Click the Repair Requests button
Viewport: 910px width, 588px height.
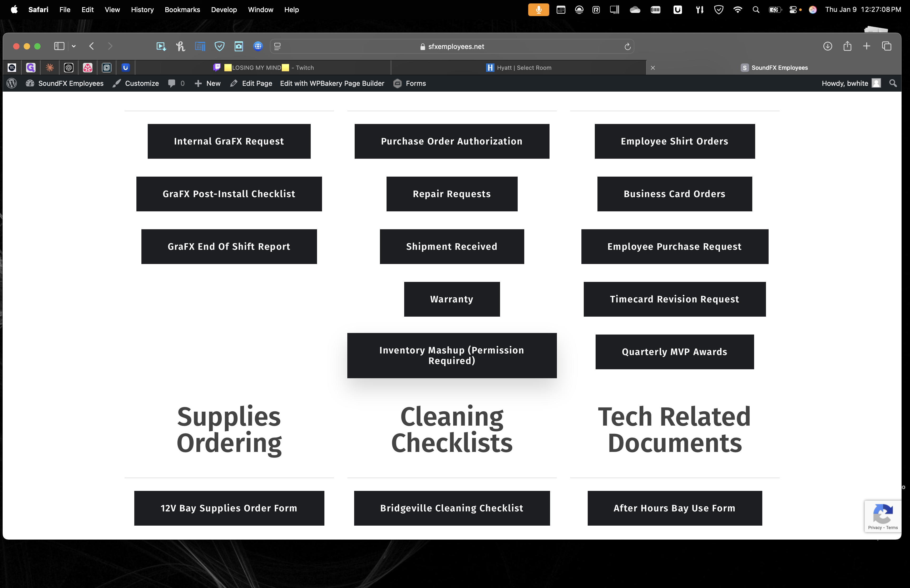[x=452, y=194]
